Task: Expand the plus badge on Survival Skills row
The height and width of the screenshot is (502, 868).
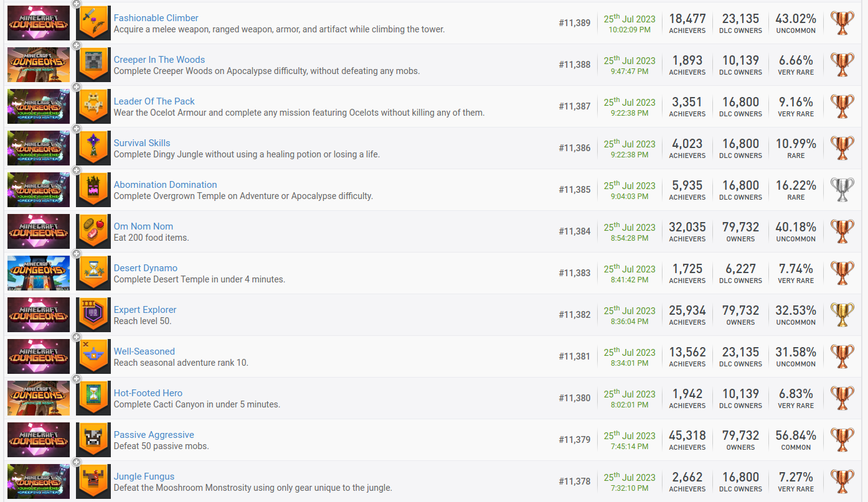Action: tap(76, 129)
